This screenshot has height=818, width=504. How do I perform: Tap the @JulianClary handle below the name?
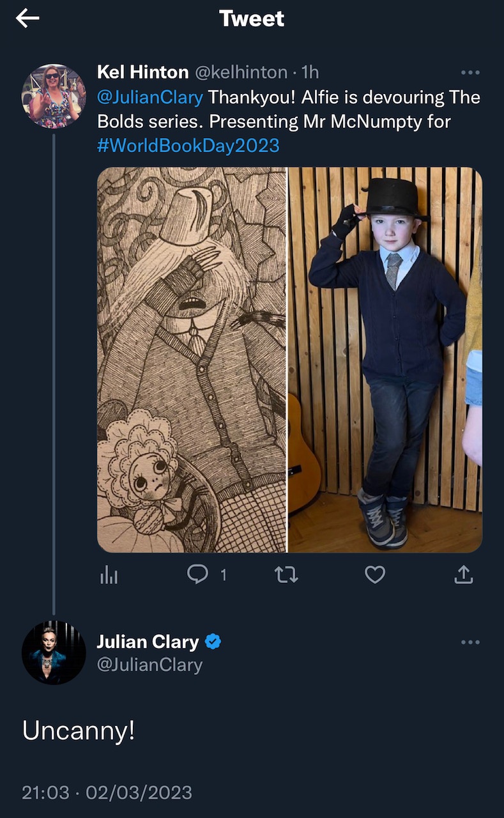click(149, 665)
